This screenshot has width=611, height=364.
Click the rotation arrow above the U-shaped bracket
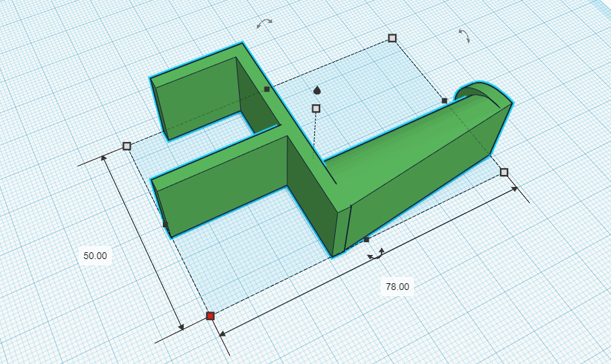click(264, 23)
